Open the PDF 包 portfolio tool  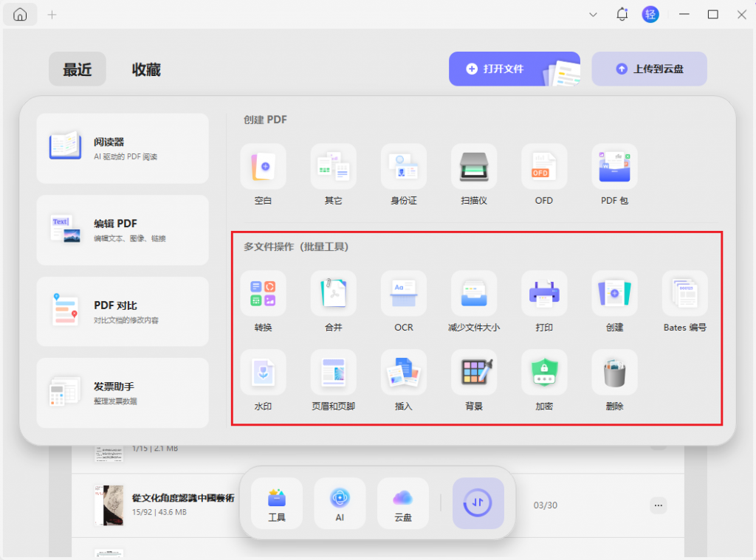614,166
